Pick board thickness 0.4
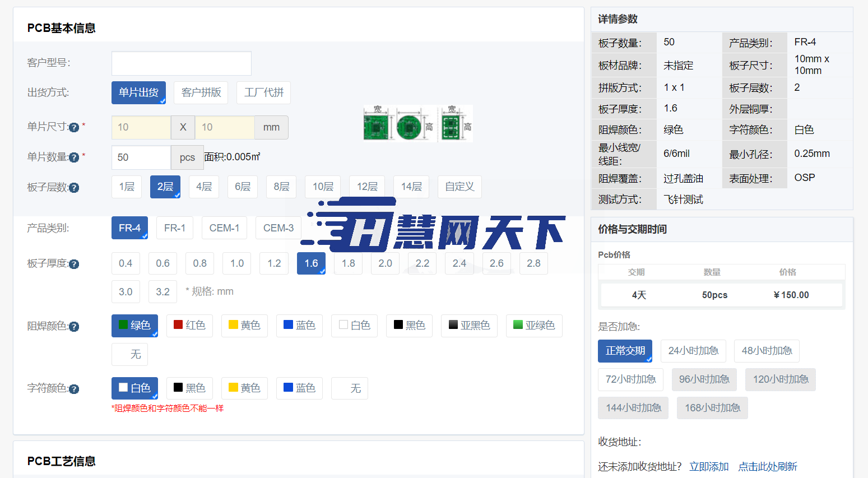The width and height of the screenshot is (868, 478). [126, 263]
